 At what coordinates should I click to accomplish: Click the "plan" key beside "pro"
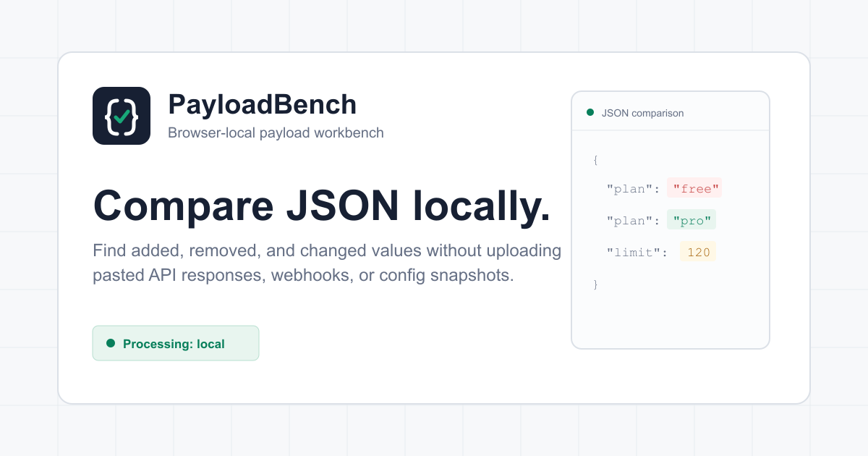(634, 221)
